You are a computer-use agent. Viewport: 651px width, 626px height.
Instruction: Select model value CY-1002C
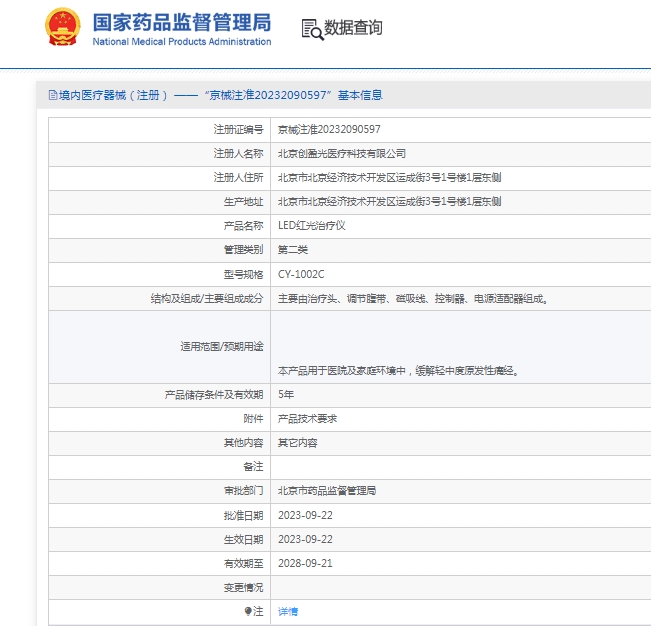[x=301, y=274]
